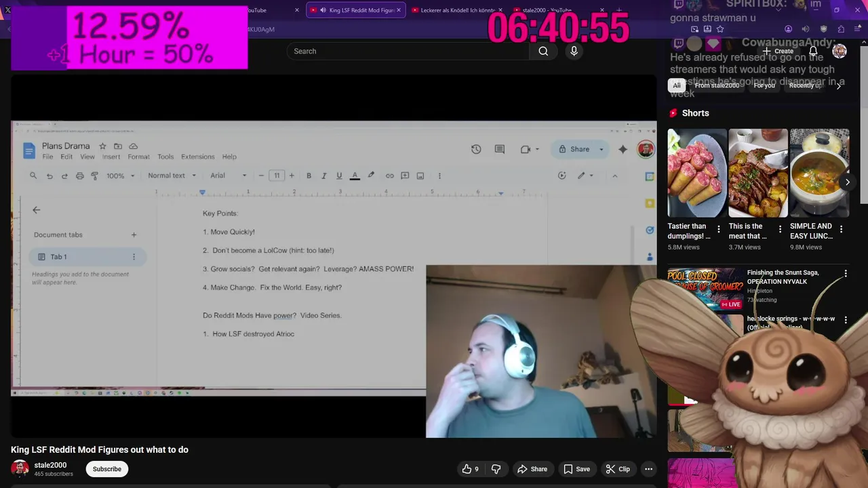The image size is (868, 488).
Task: Select the 'All' filter chip
Action: [x=677, y=85]
